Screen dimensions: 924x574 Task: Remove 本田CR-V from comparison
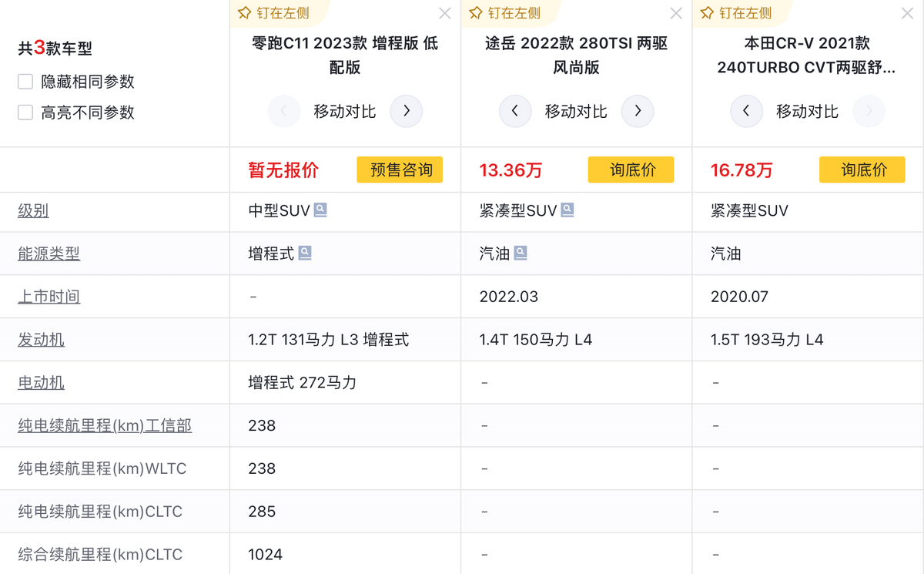[908, 13]
